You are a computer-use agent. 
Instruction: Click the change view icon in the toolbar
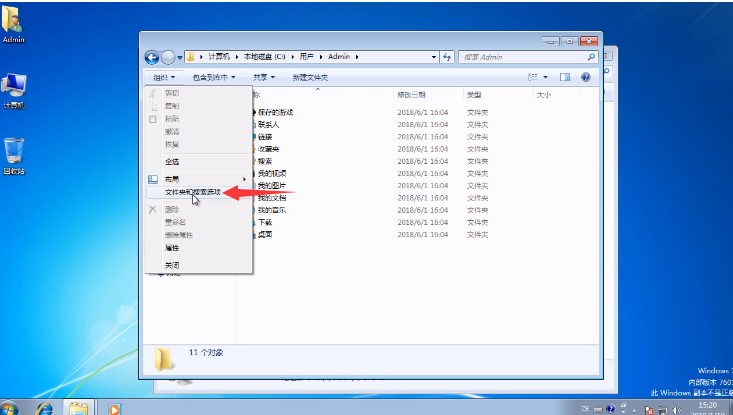[532, 77]
